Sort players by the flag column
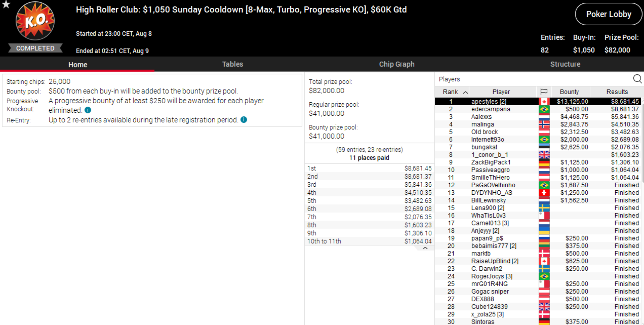 pyautogui.click(x=544, y=92)
